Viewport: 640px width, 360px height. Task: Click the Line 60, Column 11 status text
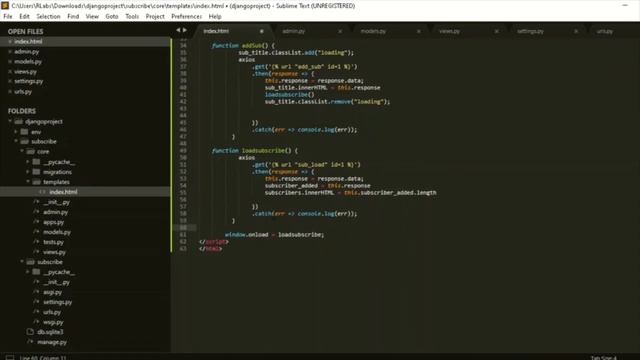[x=43, y=358]
